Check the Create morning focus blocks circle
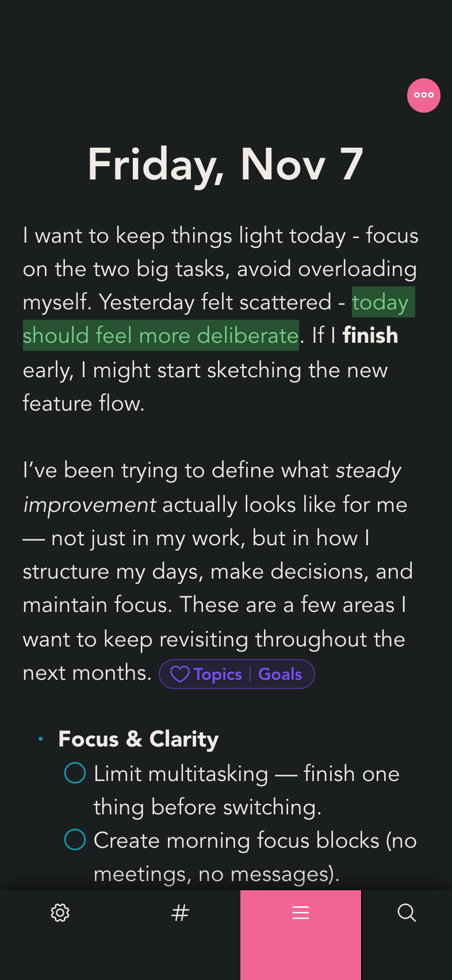This screenshot has width=452, height=980. click(75, 840)
